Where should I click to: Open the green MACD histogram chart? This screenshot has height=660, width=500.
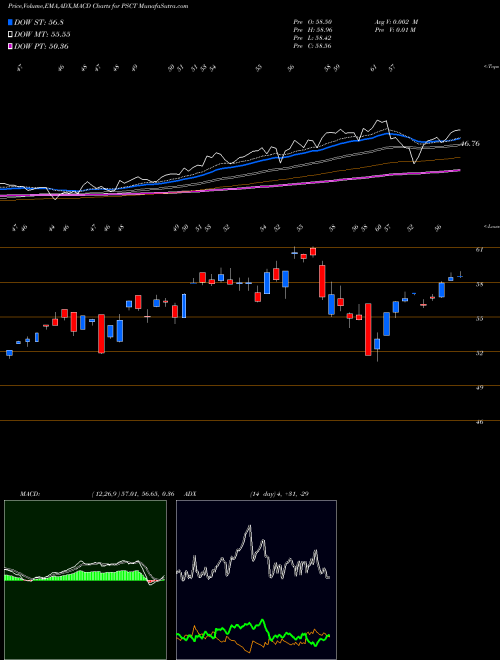tap(85, 580)
